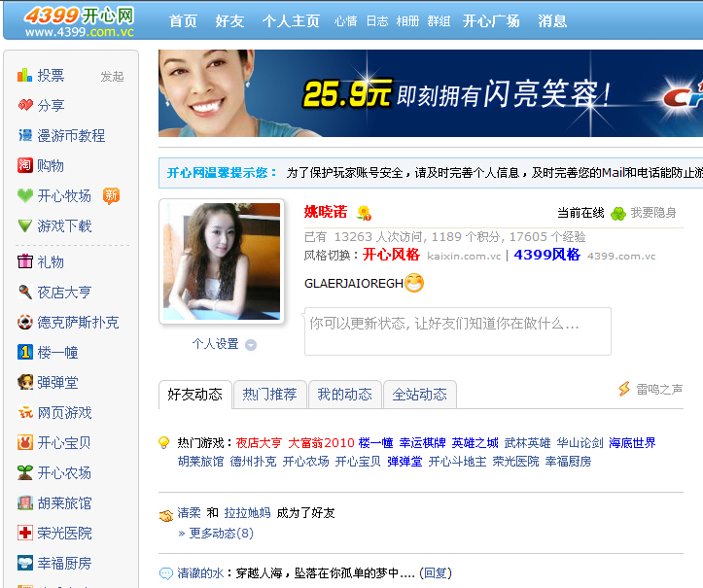Click the 开心斗地主 game link
Screen dimensions: 703x588
[457, 462]
